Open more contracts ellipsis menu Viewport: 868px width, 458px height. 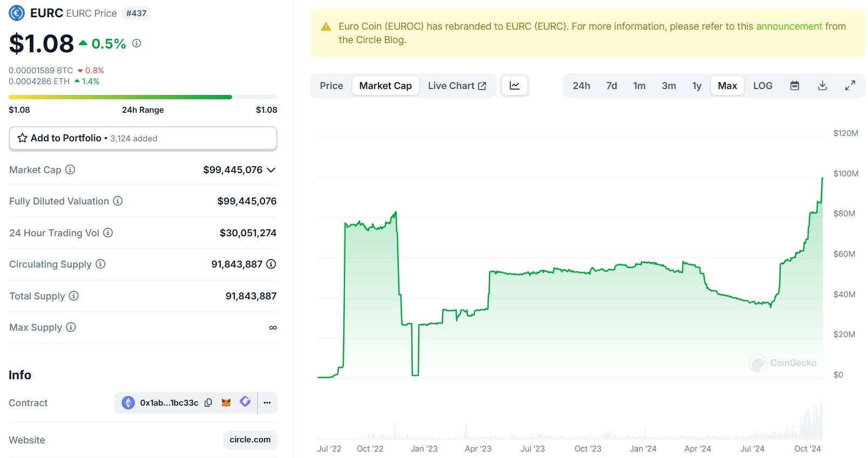pyautogui.click(x=267, y=402)
